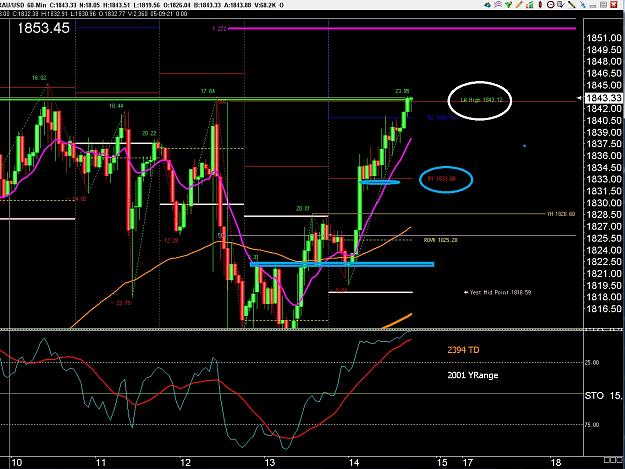Click the dark red candlestick icon
The width and height of the screenshot is (625, 469).
[540, 5]
